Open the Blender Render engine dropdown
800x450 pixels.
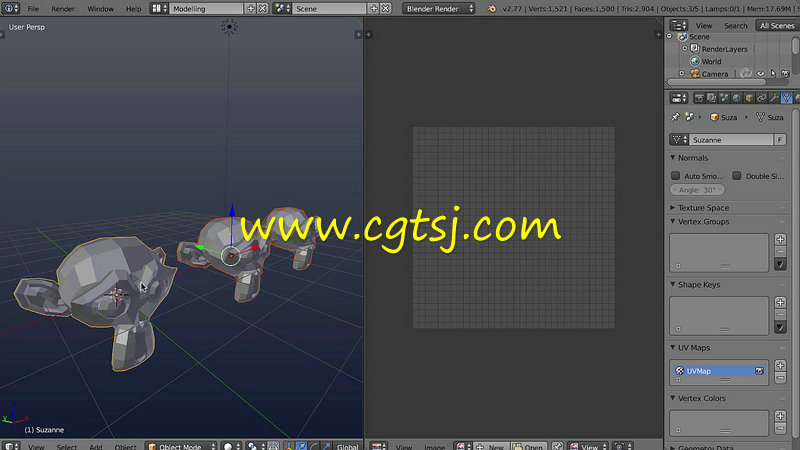click(439, 8)
